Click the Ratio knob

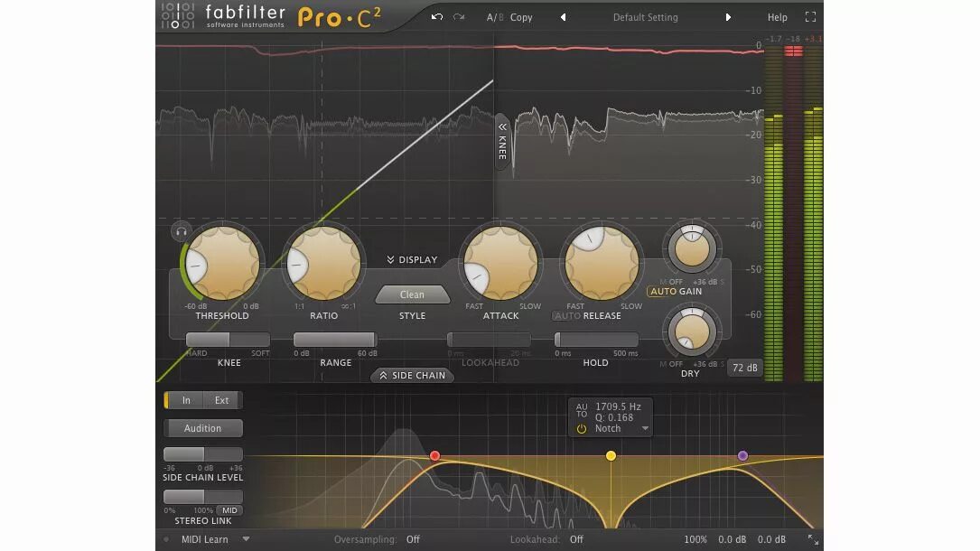tap(323, 263)
